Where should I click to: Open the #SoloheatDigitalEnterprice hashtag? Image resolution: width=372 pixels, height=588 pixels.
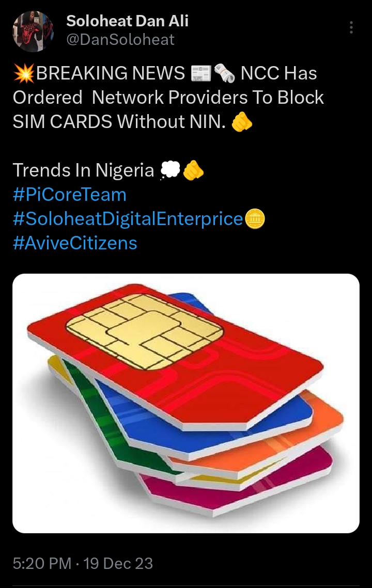[128, 219]
